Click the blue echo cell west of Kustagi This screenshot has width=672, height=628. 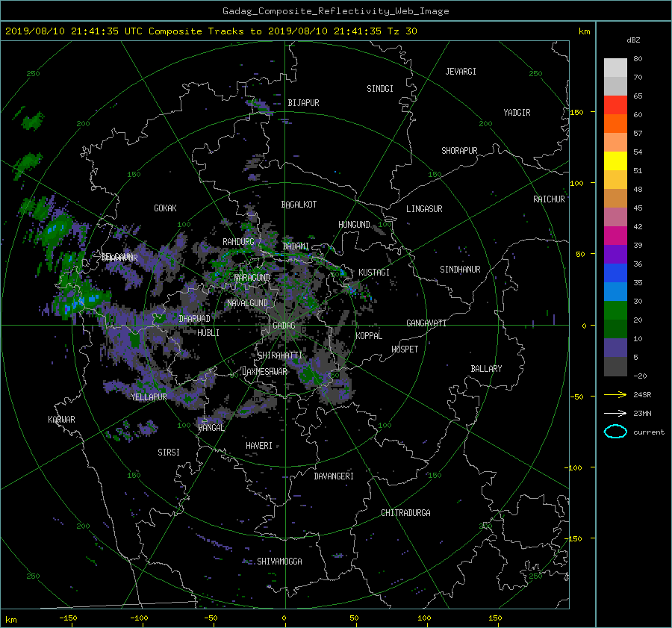point(342,273)
